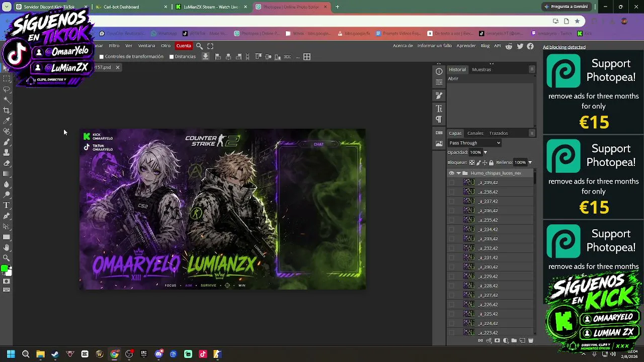Select the Pen tool
The width and height of the screenshot is (644, 362).
tap(7, 216)
